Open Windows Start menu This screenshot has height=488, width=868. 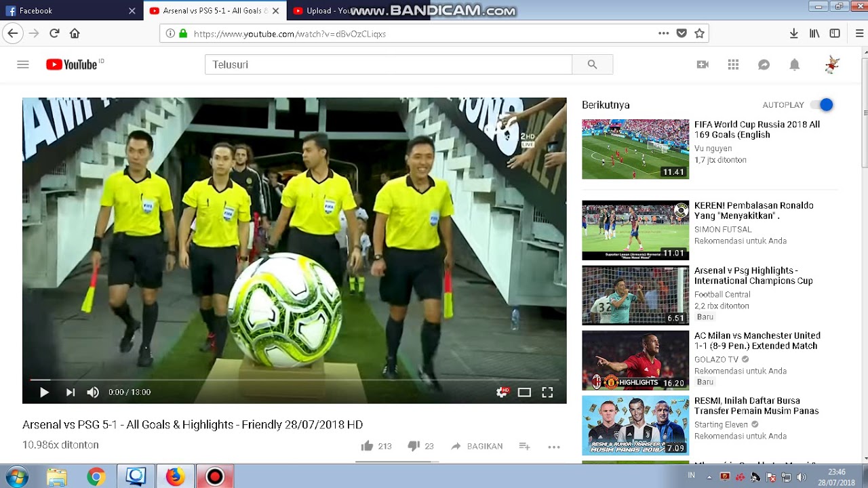pyautogui.click(x=16, y=477)
